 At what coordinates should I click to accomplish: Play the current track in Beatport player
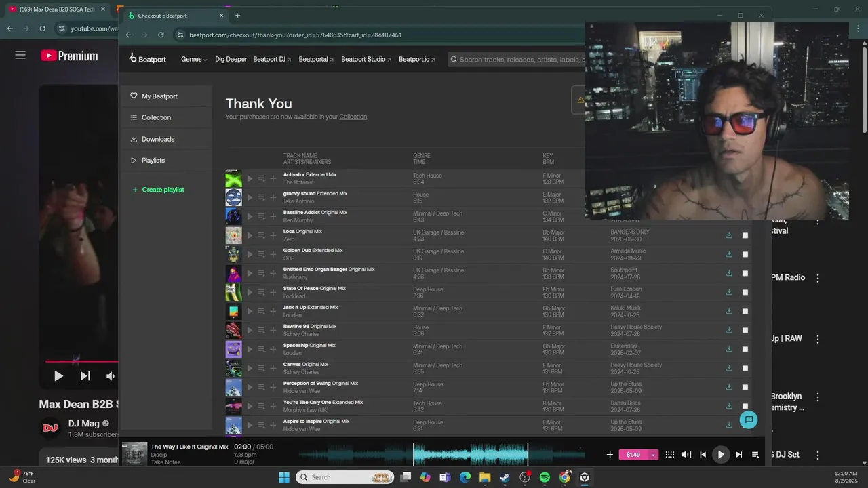point(721,455)
